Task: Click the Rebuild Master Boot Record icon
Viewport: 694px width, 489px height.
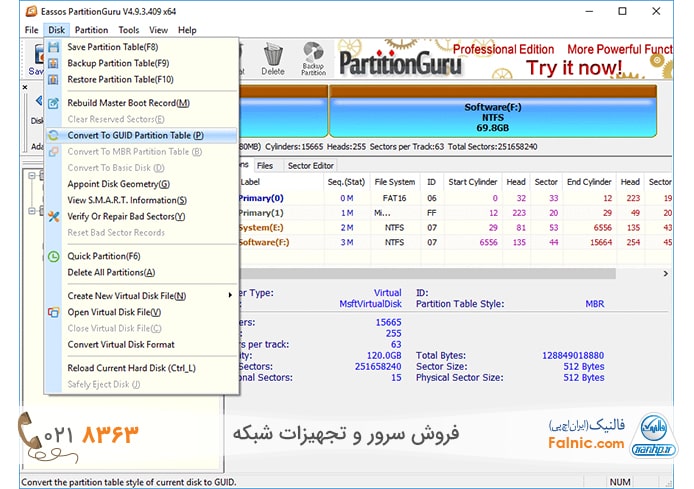Action: [54, 102]
